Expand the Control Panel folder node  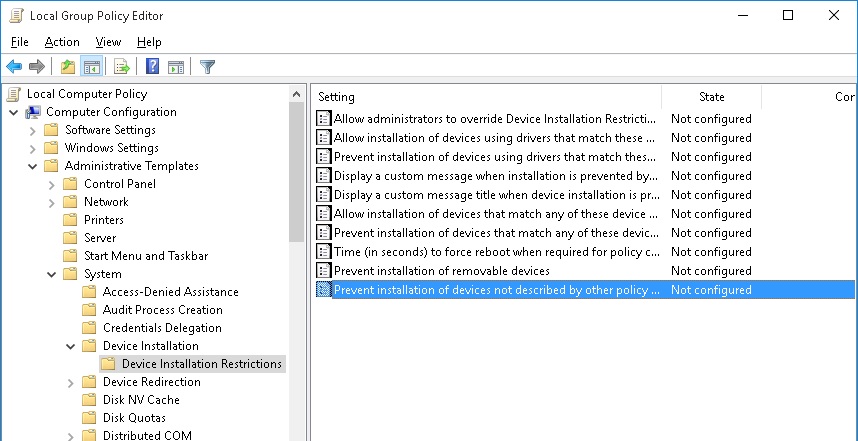tap(52, 184)
